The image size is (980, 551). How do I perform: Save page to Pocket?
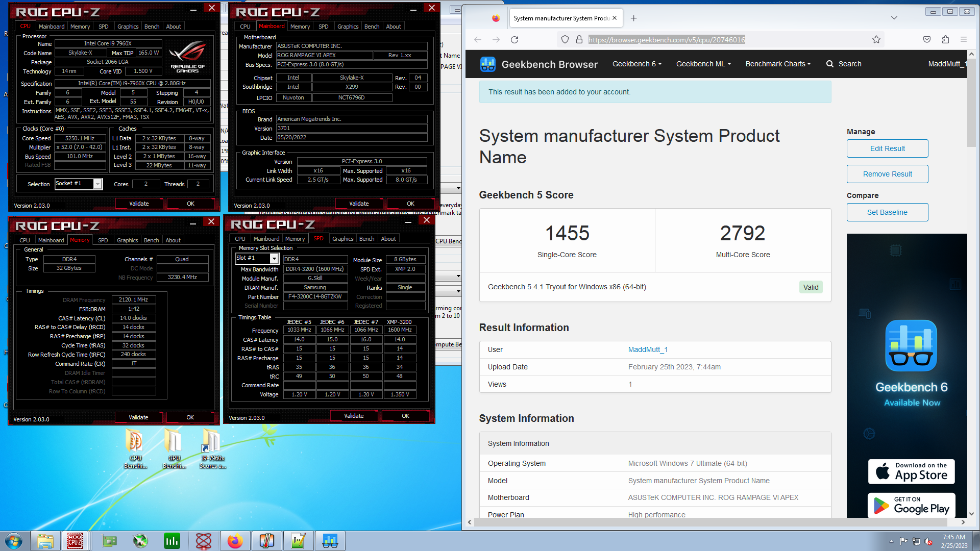coord(927,40)
